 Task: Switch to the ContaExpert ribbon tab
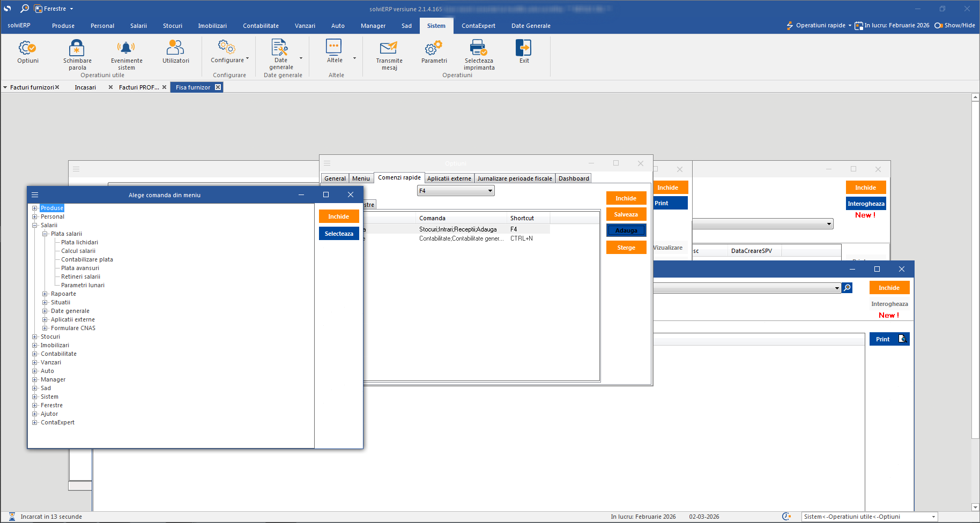(478, 26)
